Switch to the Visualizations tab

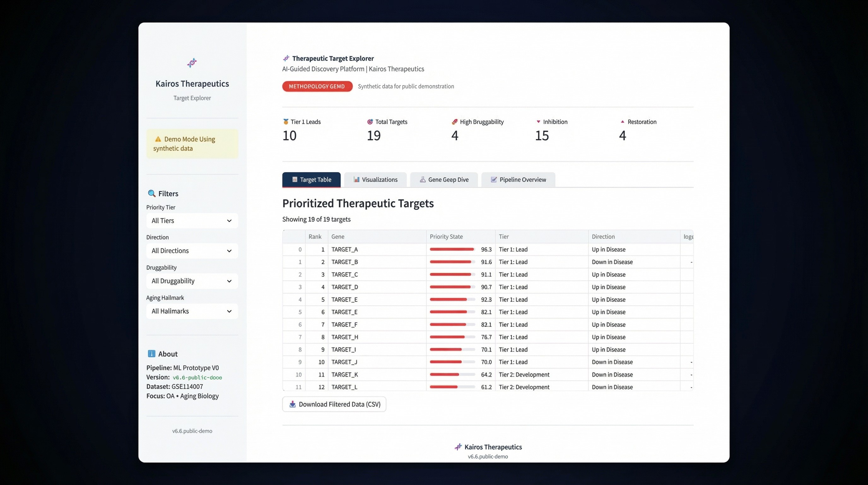tap(375, 179)
